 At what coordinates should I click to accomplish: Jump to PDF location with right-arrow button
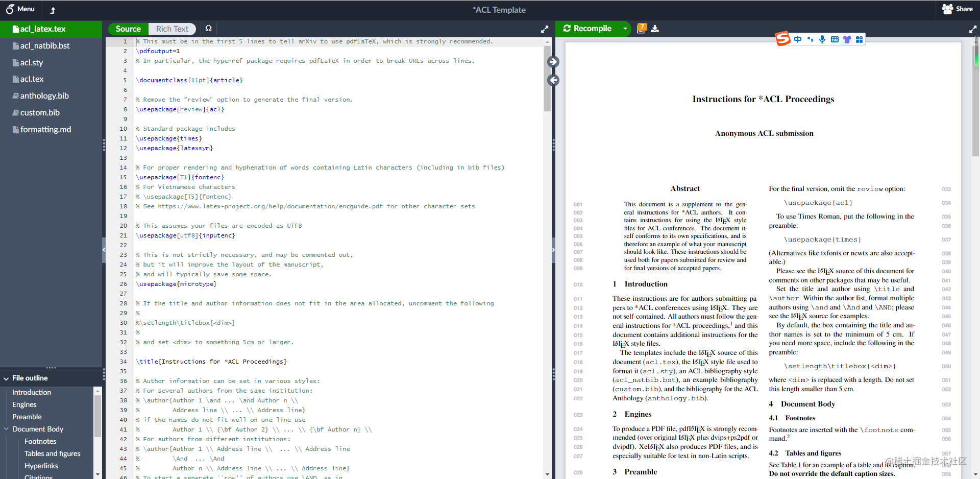click(553, 62)
